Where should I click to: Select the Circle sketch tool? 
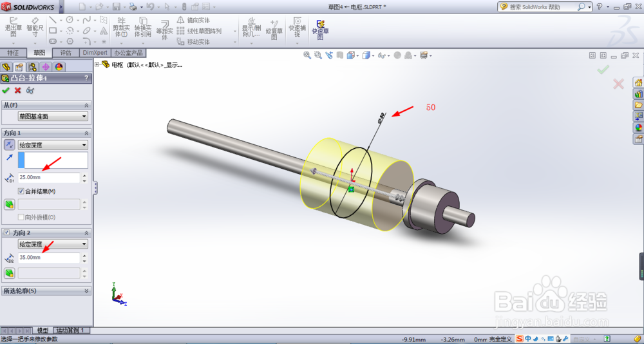coord(70,20)
